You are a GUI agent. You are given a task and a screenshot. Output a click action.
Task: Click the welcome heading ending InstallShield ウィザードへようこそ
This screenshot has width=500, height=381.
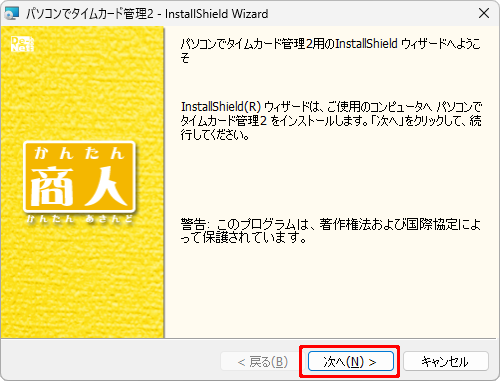[x=330, y=51]
